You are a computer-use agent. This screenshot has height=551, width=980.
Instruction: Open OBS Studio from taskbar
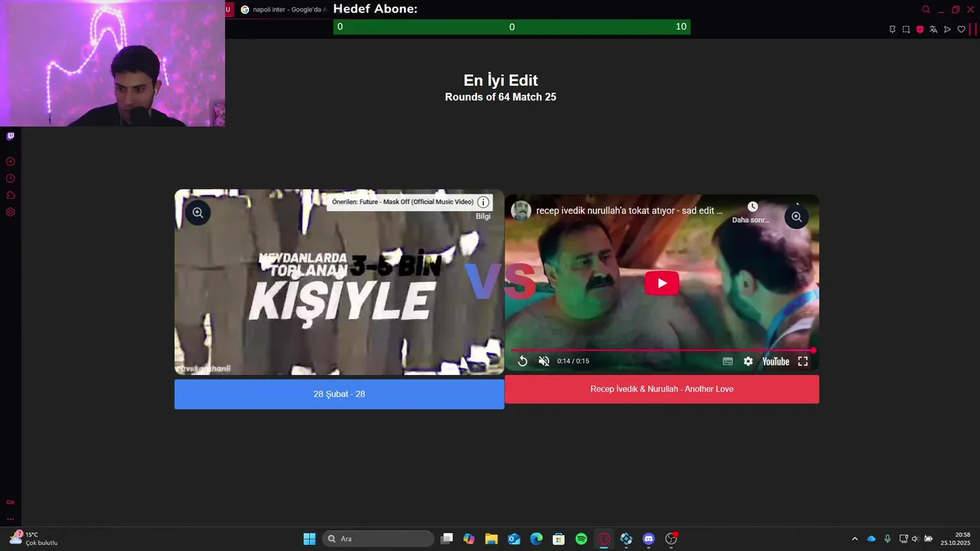(x=671, y=539)
